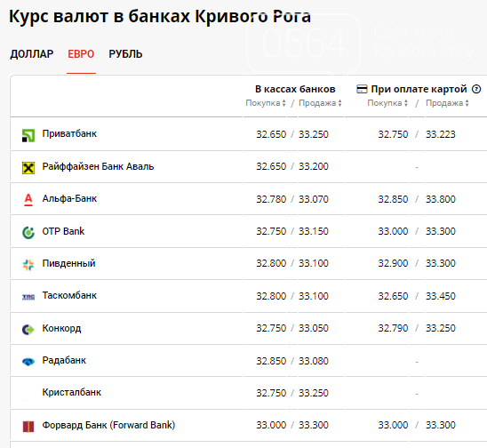Click the OTP Bank green logo
Viewport: 487px width, 448px height.
tap(28, 233)
